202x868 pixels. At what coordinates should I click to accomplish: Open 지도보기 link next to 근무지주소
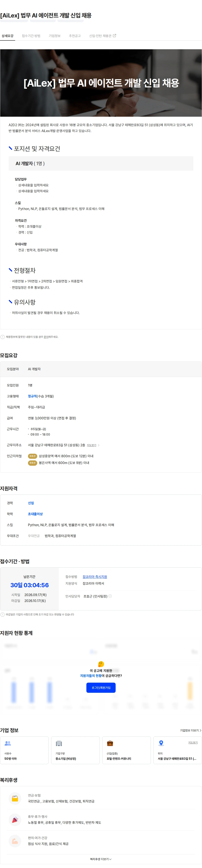pyautogui.click(x=92, y=445)
